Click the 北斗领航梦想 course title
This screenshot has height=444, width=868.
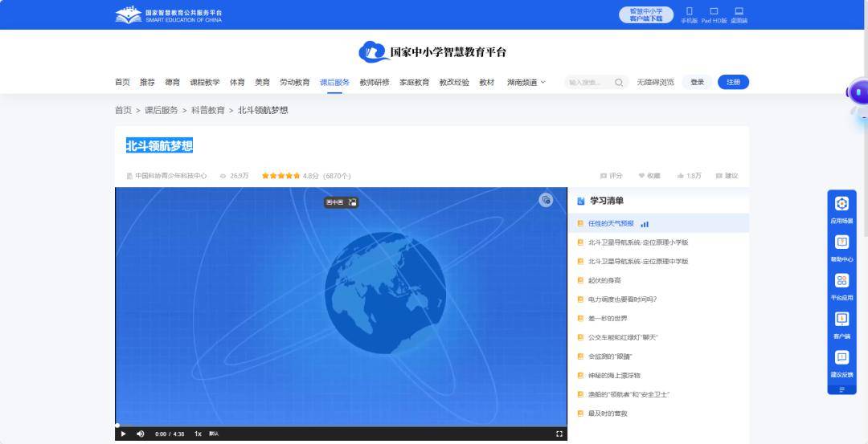tap(159, 146)
